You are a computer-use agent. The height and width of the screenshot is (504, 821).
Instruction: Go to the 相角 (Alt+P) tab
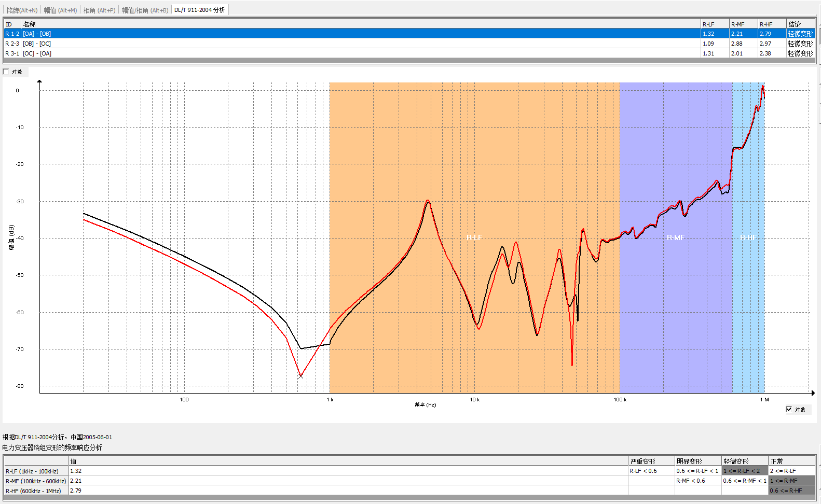click(99, 10)
